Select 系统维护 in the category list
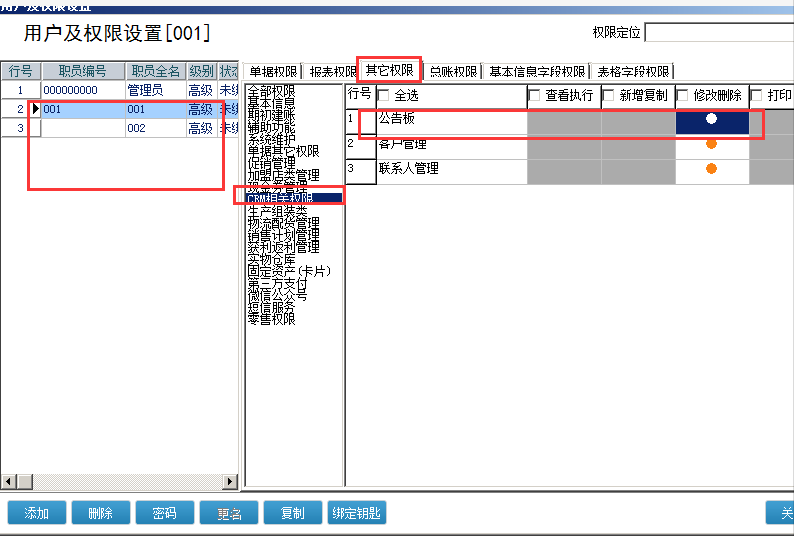 click(x=271, y=139)
